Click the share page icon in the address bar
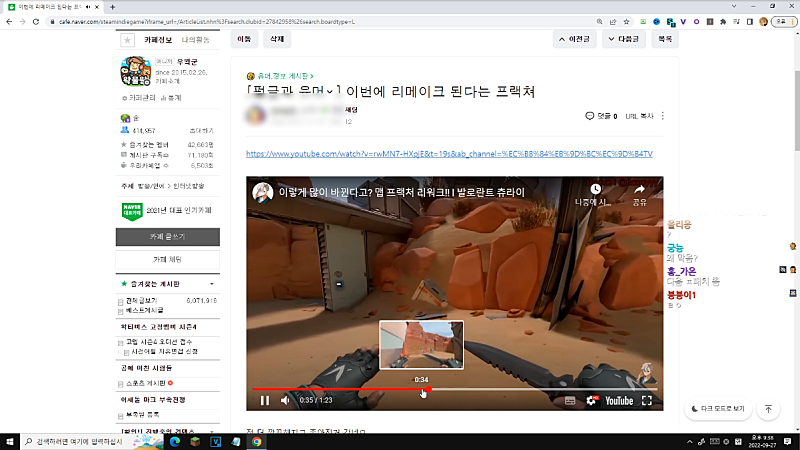 click(x=613, y=22)
